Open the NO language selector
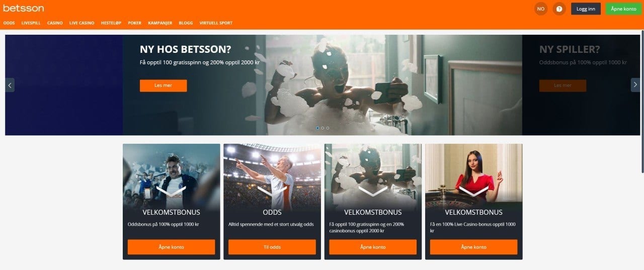 [541, 9]
